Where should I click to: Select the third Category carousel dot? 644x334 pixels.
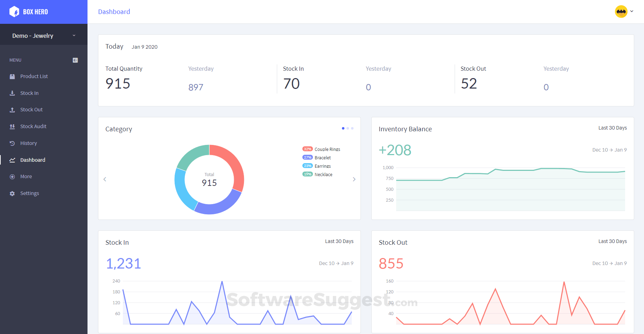352,128
